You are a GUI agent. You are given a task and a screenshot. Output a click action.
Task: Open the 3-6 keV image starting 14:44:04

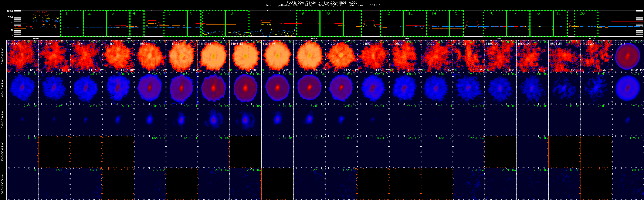pos(118,56)
